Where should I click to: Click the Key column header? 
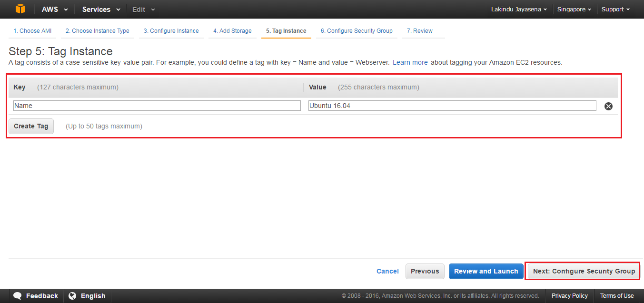(20, 87)
